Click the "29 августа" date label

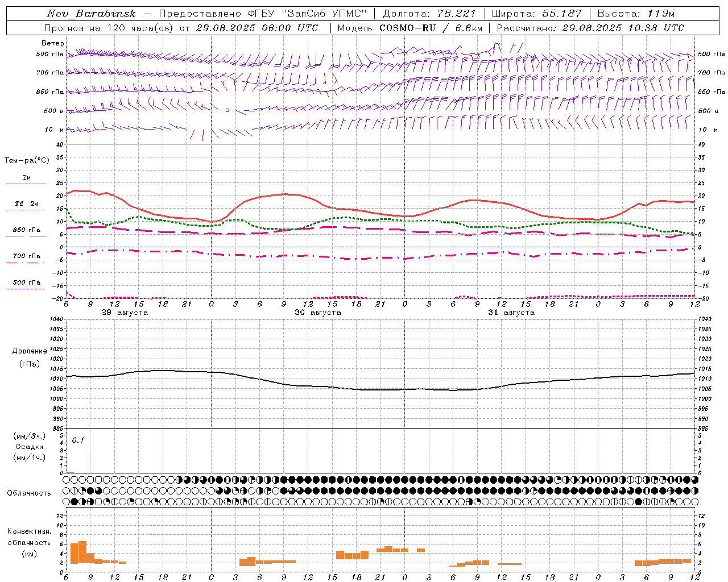pyautogui.click(x=125, y=313)
